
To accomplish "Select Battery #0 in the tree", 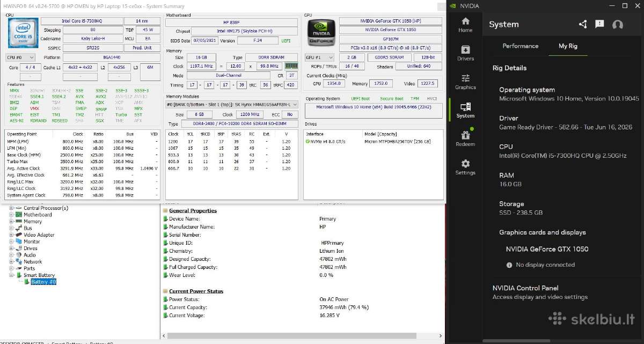I will [43, 282].
